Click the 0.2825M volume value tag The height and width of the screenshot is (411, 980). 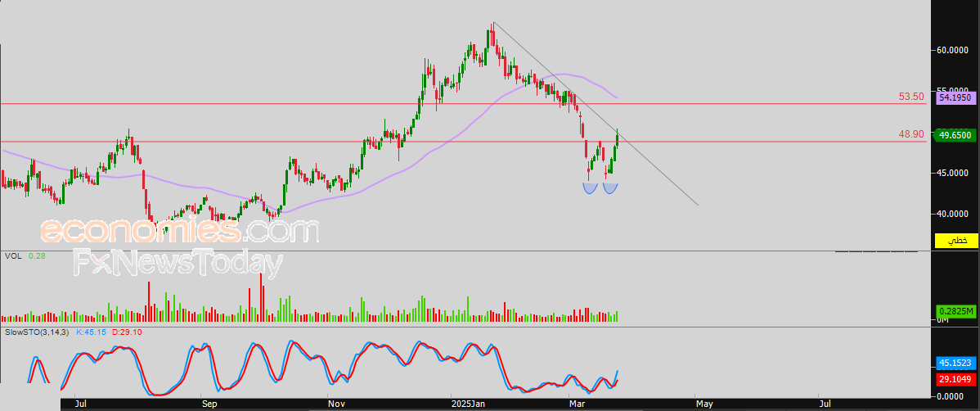point(955,312)
